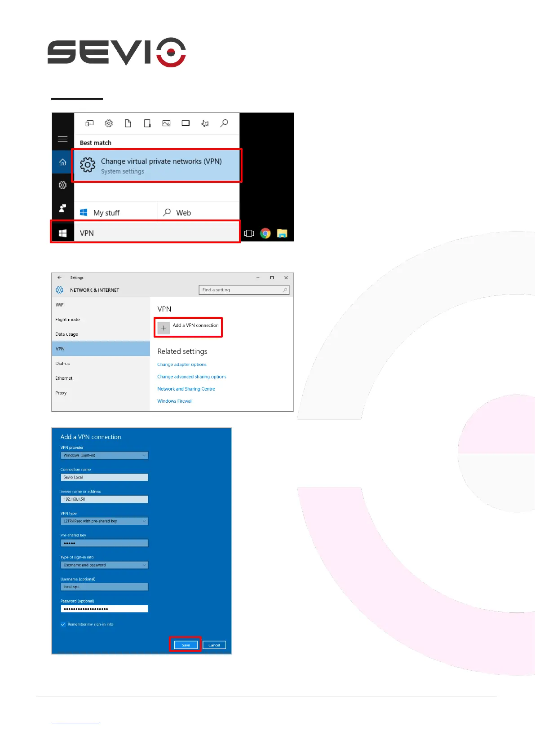The height and width of the screenshot is (756, 535).
Task: Click the Windows Start button
Action: pos(63,233)
